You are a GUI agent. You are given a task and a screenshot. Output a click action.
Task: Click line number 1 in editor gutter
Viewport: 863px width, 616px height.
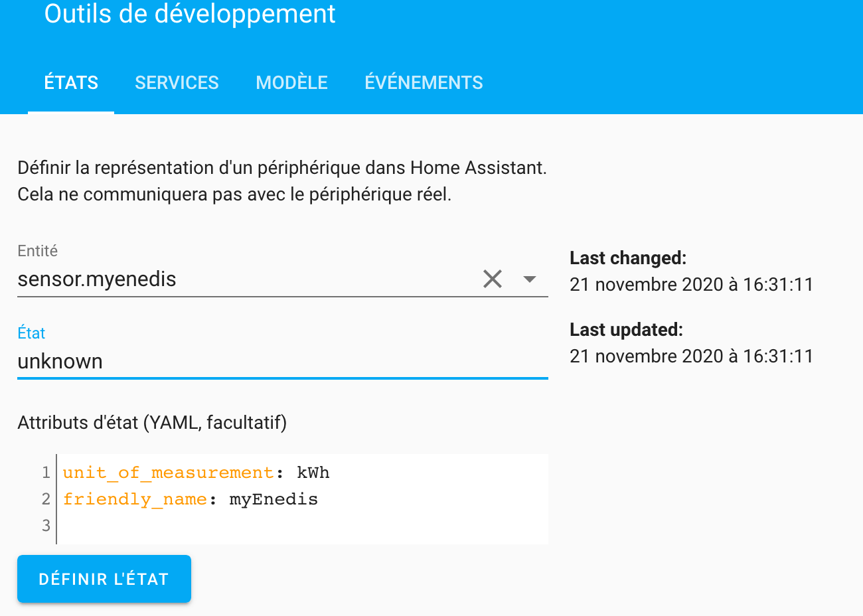pyautogui.click(x=46, y=473)
